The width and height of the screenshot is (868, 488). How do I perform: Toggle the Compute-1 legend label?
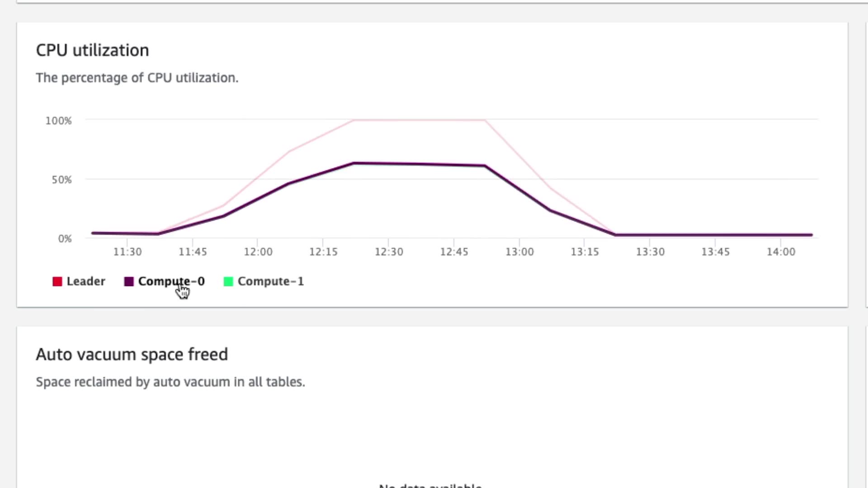pos(270,282)
